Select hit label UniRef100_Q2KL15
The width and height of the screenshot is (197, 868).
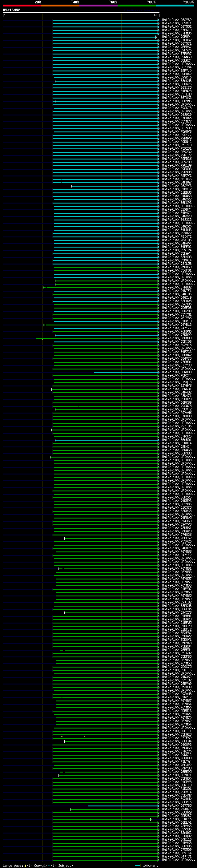click(177, 819)
